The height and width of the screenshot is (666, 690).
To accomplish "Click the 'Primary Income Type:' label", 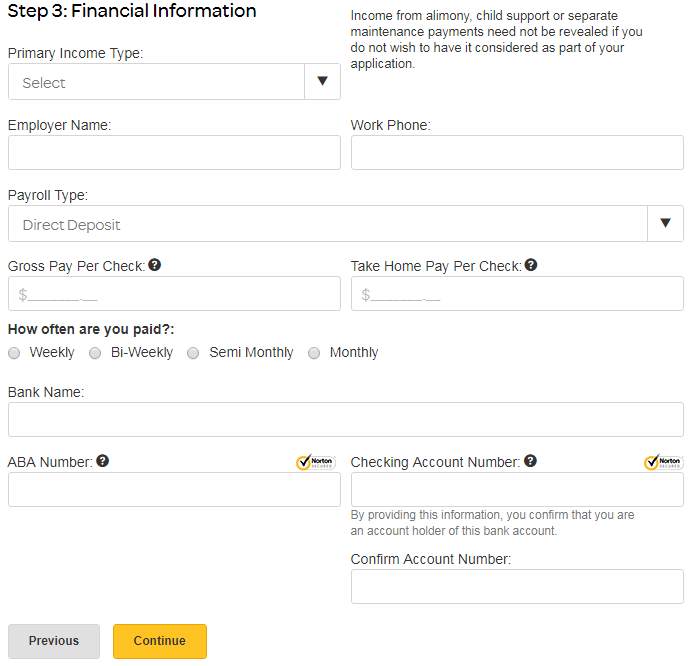I will (x=76, y=53).
